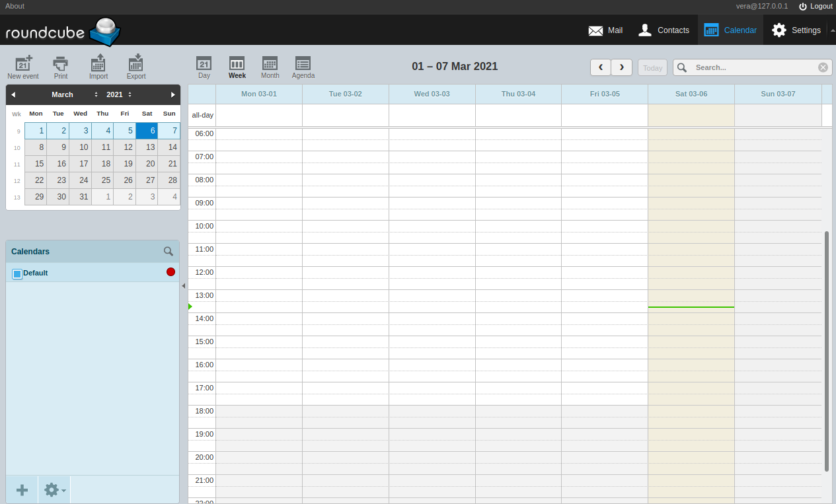Image resolution: width=836 pixels, height=504 pixels.
Task: Select March 25 in mini calendar
Action: pos(102,180)
